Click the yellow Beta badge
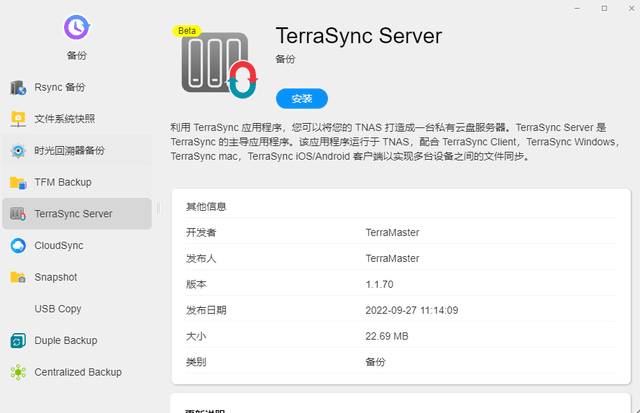 187,31
